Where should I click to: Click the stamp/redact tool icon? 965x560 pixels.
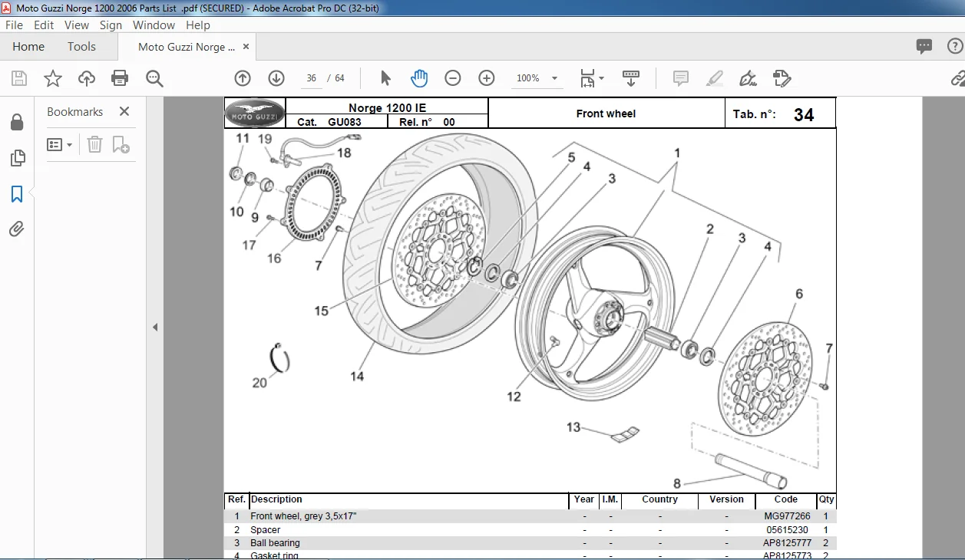pyautogui.click(x=782, y=78)
